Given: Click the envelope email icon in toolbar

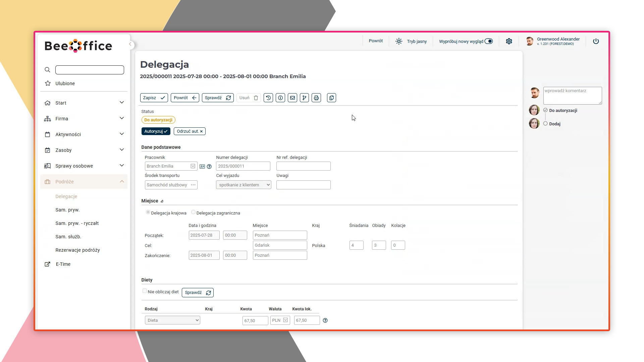Looking at the screenshot, I should click(292, 98).
